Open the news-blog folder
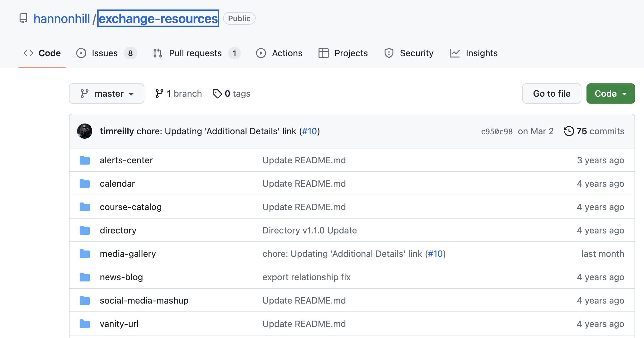 click(121, 277)
